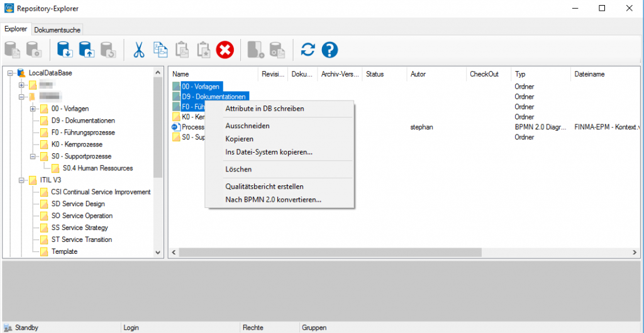
Task: Click the copy documents toolbar icon
Action: (160, 50)
